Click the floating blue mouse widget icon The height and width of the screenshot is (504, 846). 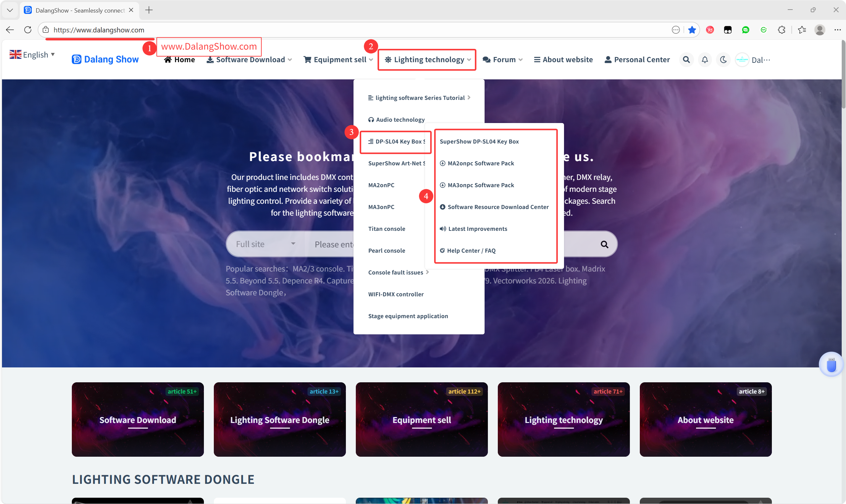coord(831,364)
